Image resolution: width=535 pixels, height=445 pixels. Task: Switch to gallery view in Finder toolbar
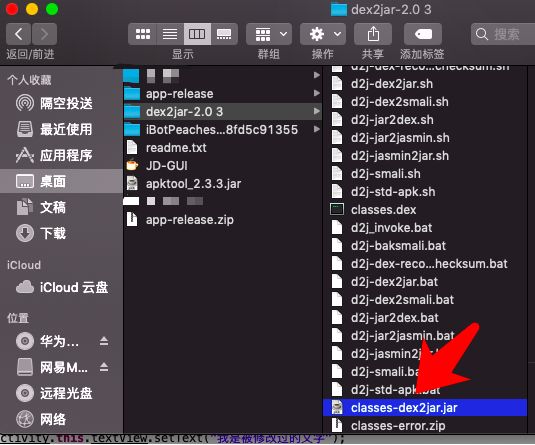pos(224,34)
